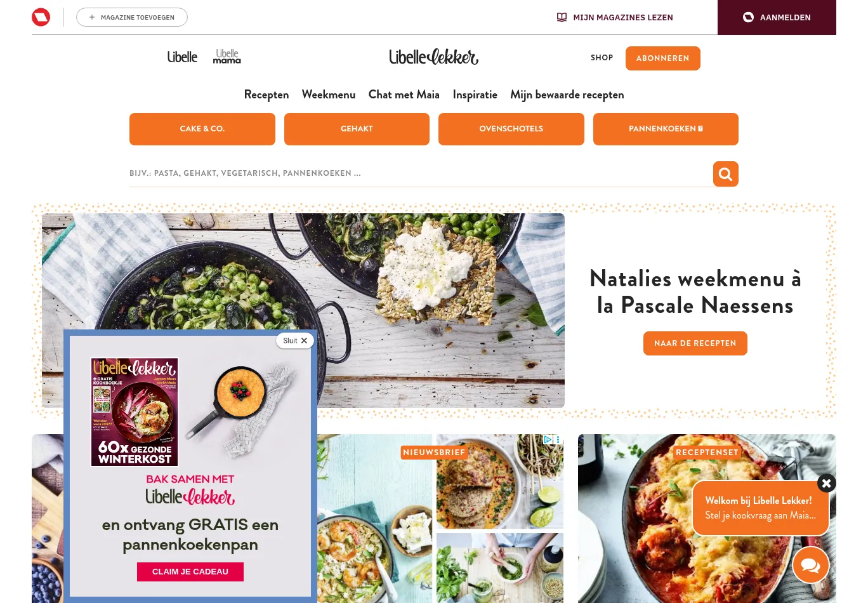
Task: Click the orange search magnifier icon
Action: (x=725, y=174)
